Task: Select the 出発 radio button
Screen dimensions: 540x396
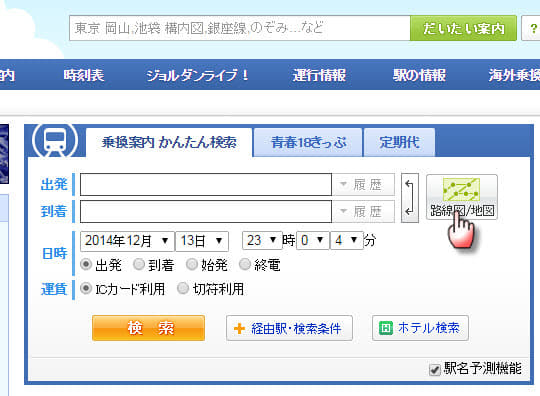Action: coord(86,264)
